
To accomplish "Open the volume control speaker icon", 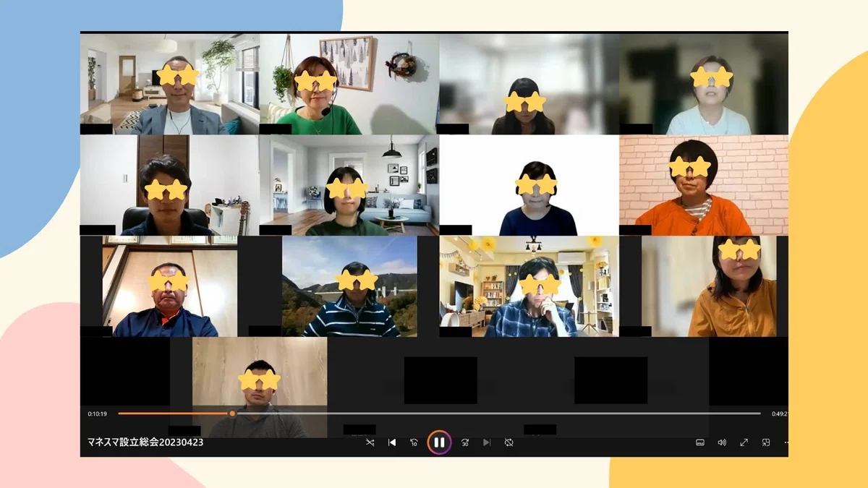I will [x=722, y=442].
